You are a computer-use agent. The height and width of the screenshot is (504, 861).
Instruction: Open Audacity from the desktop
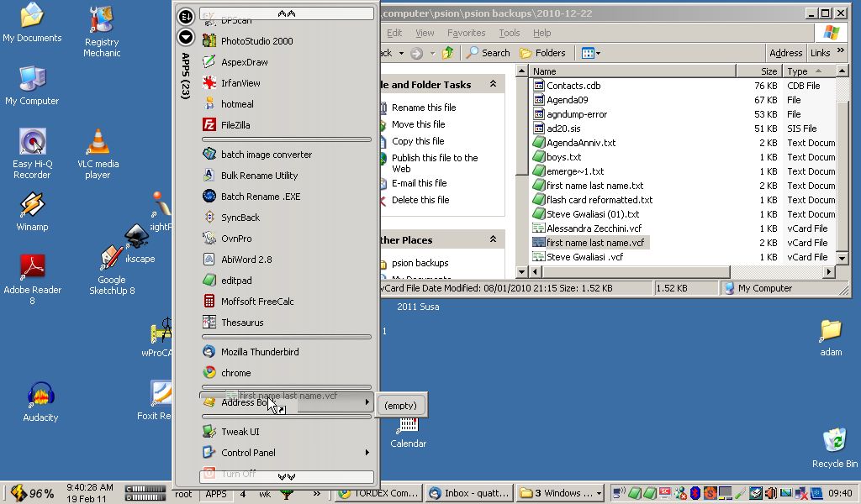click(40, 402)
